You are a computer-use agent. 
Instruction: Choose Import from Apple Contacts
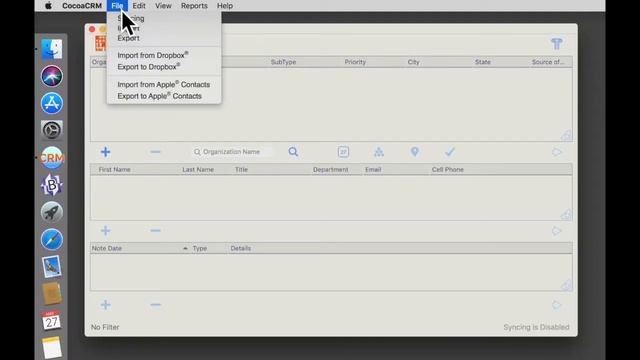pyautogui.click(x=164, y=84)
